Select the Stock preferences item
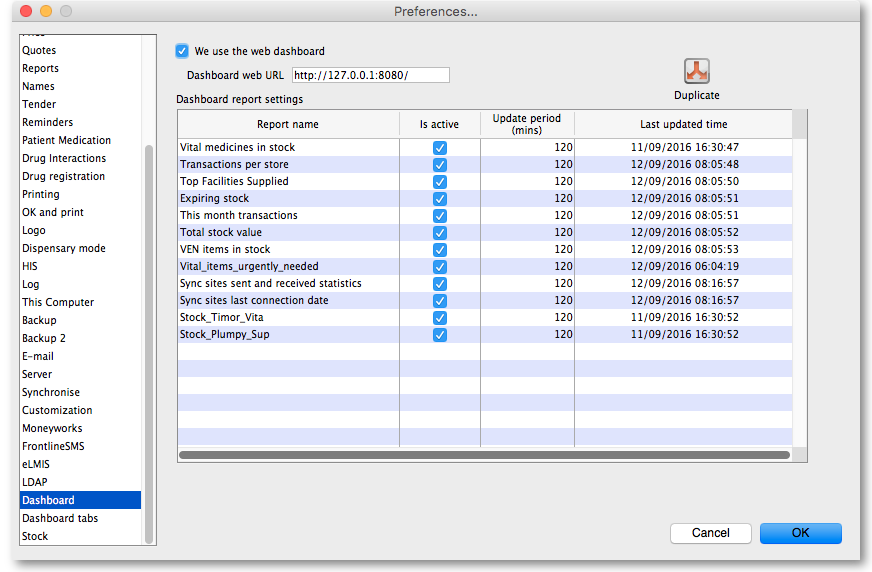Screen dimensions: 872x572 point(35,536)
